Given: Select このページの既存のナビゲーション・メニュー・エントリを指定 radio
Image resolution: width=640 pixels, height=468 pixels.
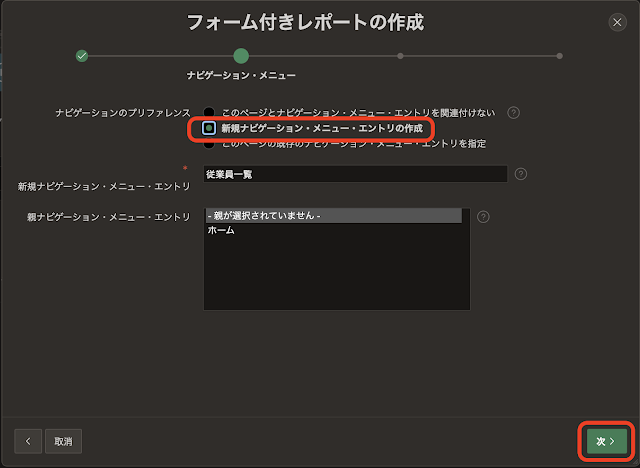Looking at the screenshot, I should click(x=209, y=144).
